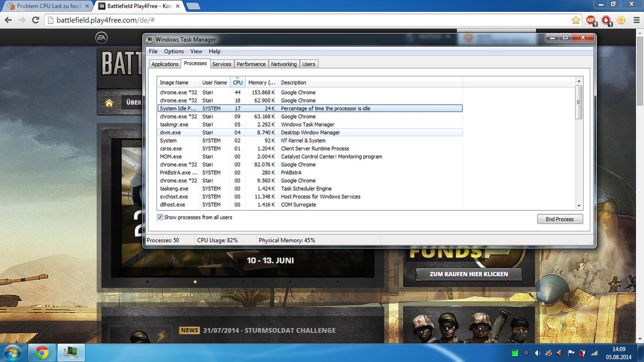Click the white speaker volume tray icon

tap(537, 353)
